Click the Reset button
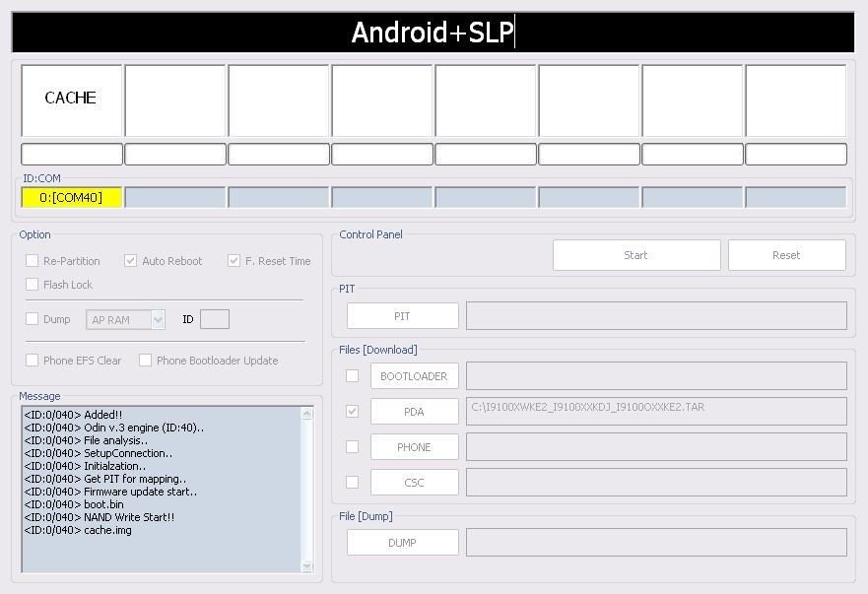 point(786,255)
